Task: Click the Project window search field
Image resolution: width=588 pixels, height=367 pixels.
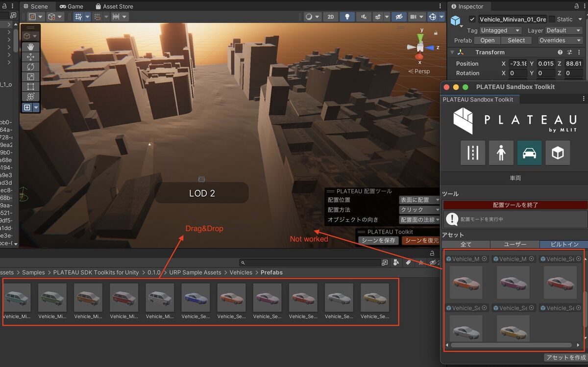Action: coord(310,263)
